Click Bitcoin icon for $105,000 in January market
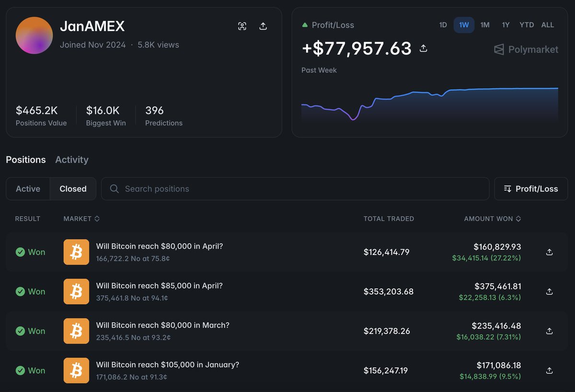Viewport: 575px width, 392px height. [x=76, y=370]
